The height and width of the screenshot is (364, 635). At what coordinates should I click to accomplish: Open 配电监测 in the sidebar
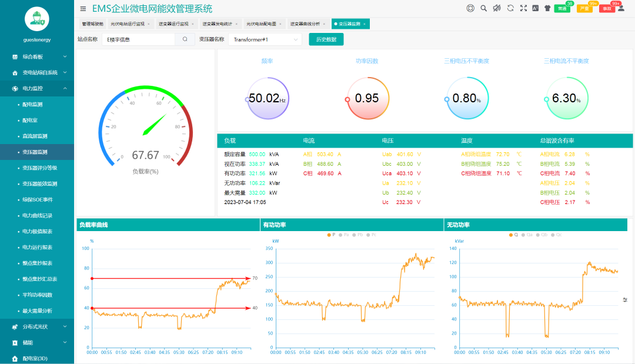[32, 104]
